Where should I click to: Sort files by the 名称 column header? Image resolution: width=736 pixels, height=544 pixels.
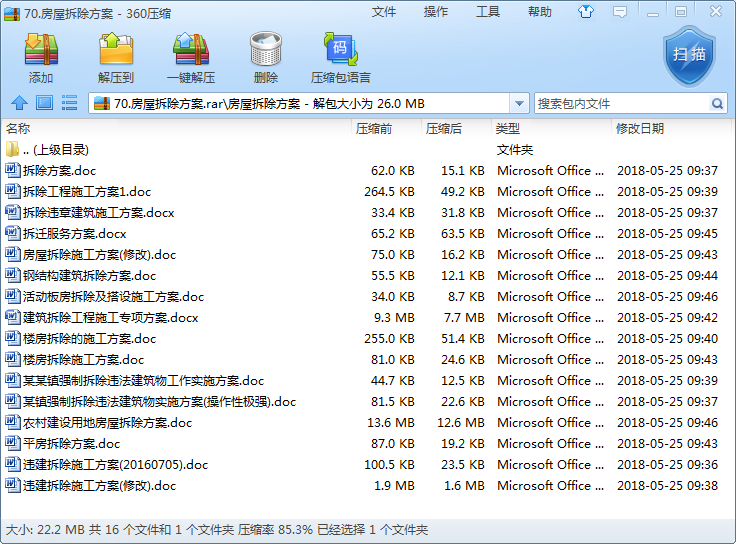click(18, 129)
